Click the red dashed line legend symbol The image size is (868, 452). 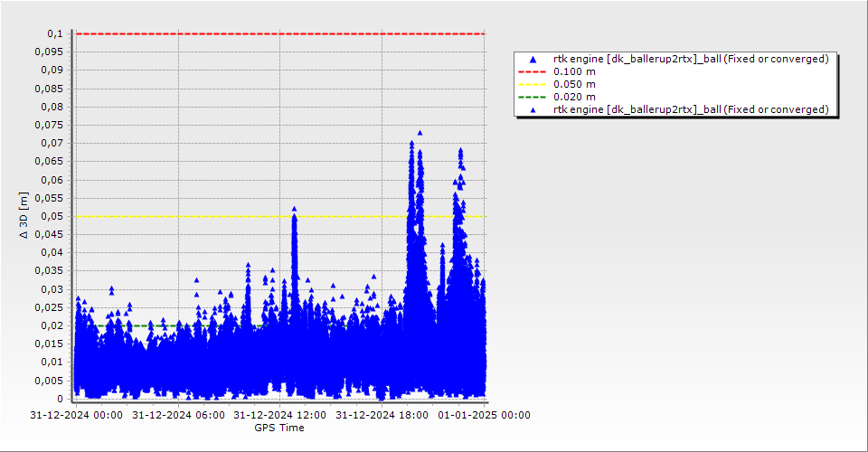(x=532, y=72)
